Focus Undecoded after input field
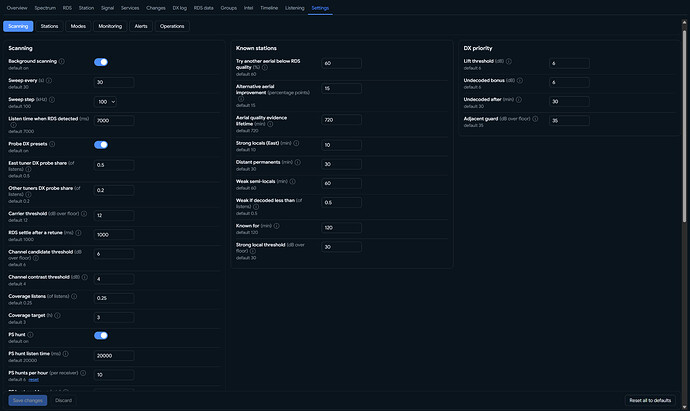The height and width of the screenshot is (411, 690). pyautogui.click(x=569, y=102)
